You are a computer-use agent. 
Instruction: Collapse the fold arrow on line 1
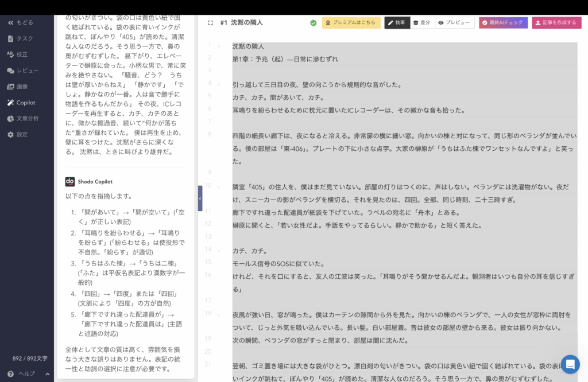[x=219, y=46]
